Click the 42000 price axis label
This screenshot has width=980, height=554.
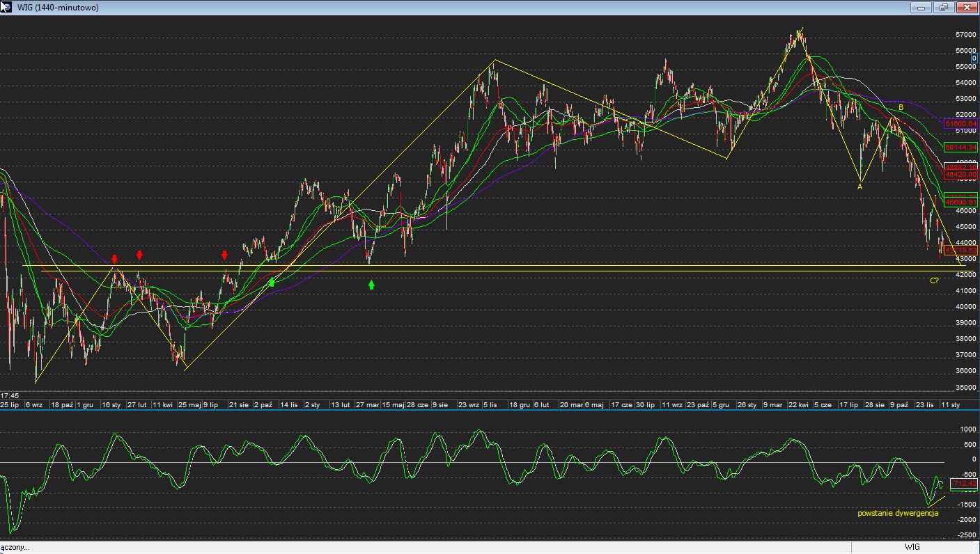click(965, 275)
